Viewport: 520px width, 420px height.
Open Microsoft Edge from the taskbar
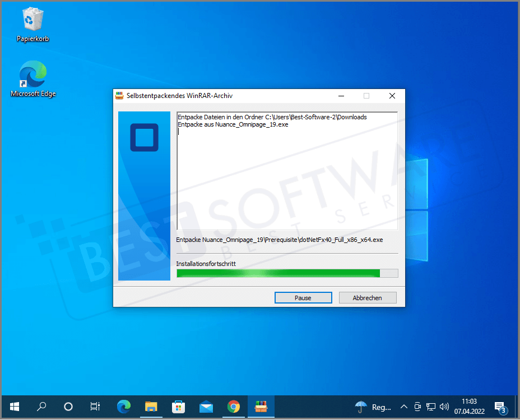[124, 407]
